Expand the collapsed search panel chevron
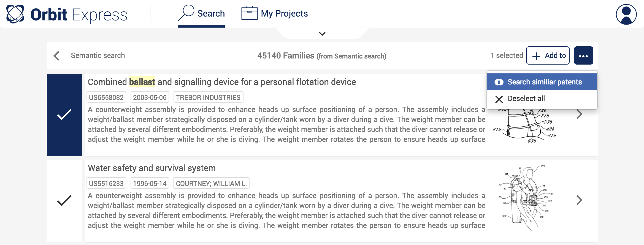Image resolution: width=644 pixels, height=245 pixels. pos(322,34)
